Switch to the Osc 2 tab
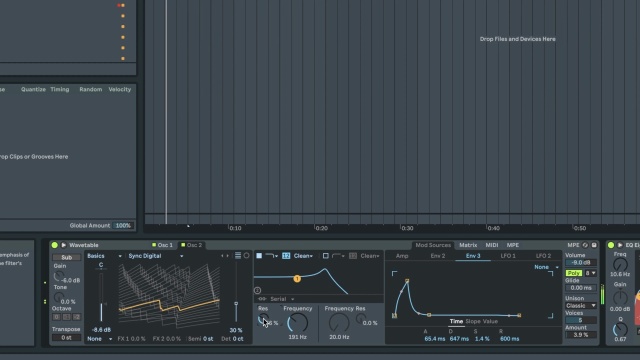Screen dimensions: 640x360 point(194,245)
